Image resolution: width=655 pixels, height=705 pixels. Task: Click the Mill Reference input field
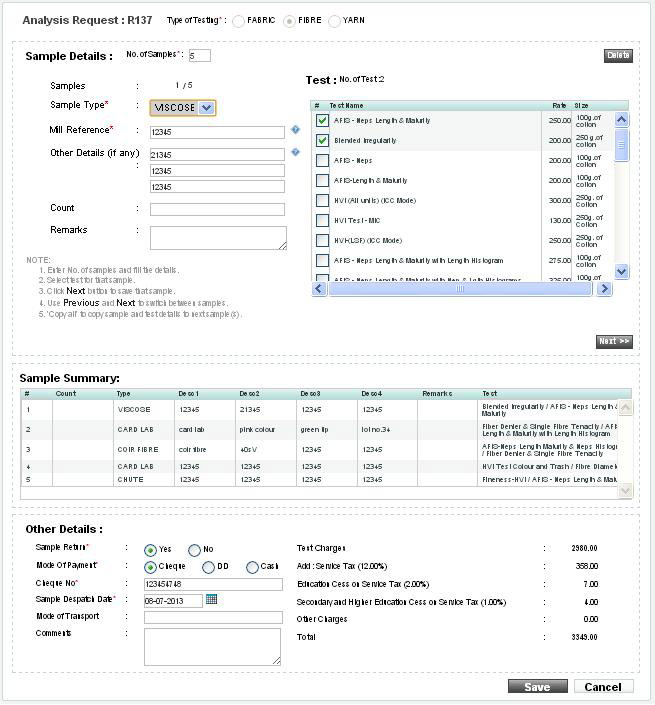point(217,132)
